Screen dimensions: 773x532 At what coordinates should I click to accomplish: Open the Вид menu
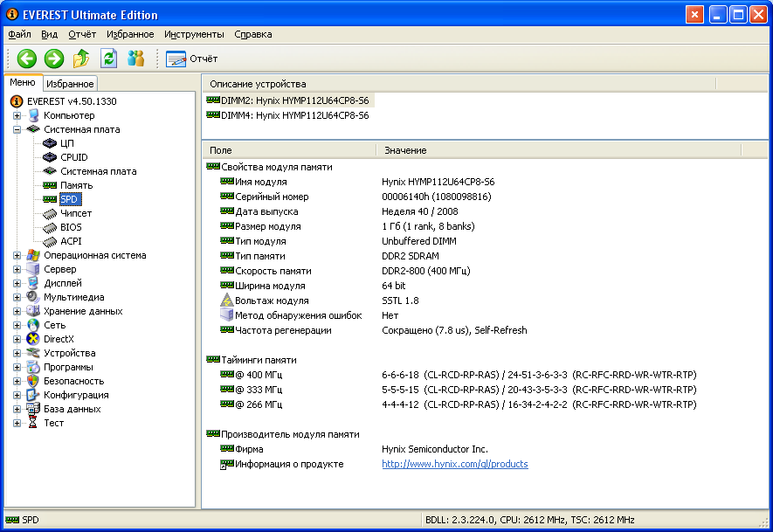tap(49, 35)
